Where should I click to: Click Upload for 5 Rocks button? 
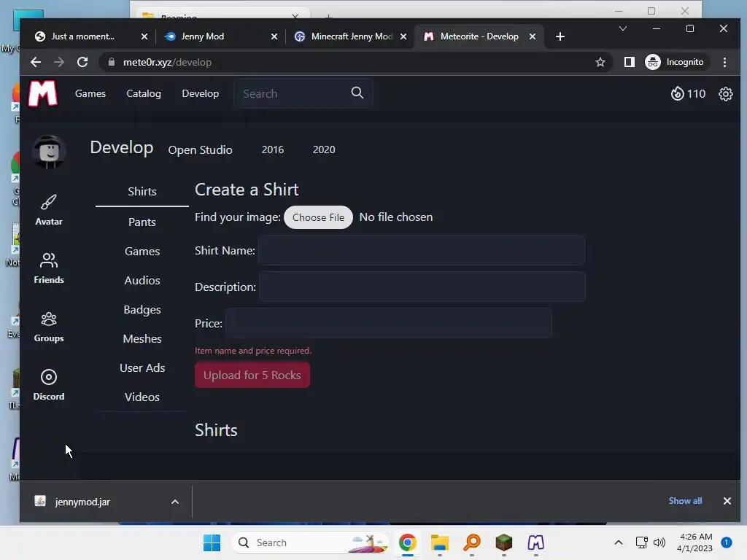point(252,375)
